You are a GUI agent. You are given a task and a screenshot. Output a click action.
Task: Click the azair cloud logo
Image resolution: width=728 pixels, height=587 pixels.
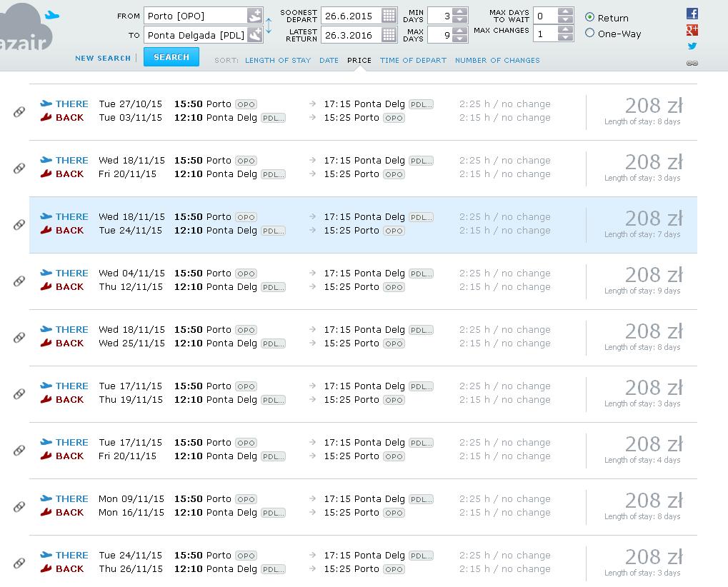(x=26, y=28)
